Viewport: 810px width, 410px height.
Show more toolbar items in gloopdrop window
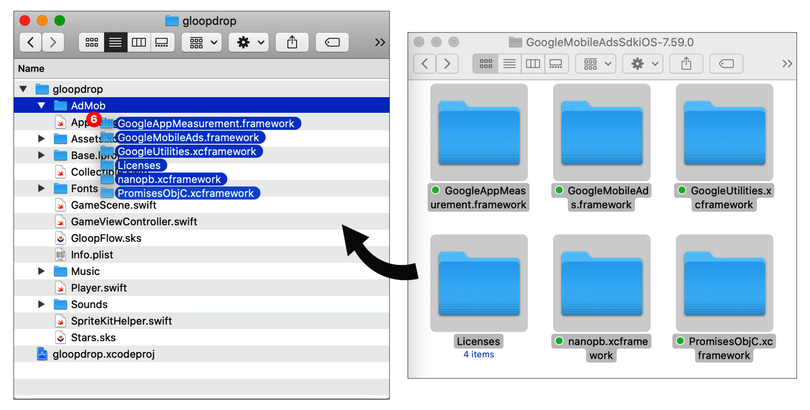pyautogui.click(x=380, y=42)
